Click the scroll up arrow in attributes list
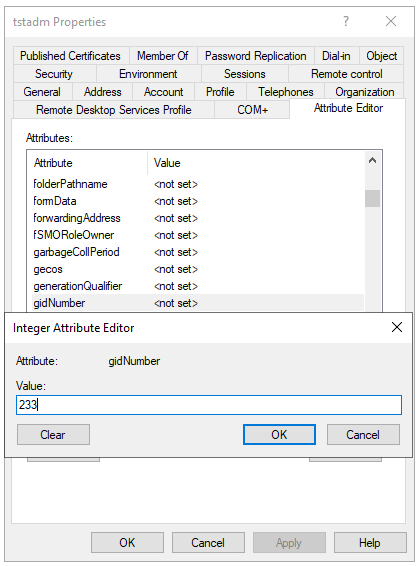 coord(372,160)
